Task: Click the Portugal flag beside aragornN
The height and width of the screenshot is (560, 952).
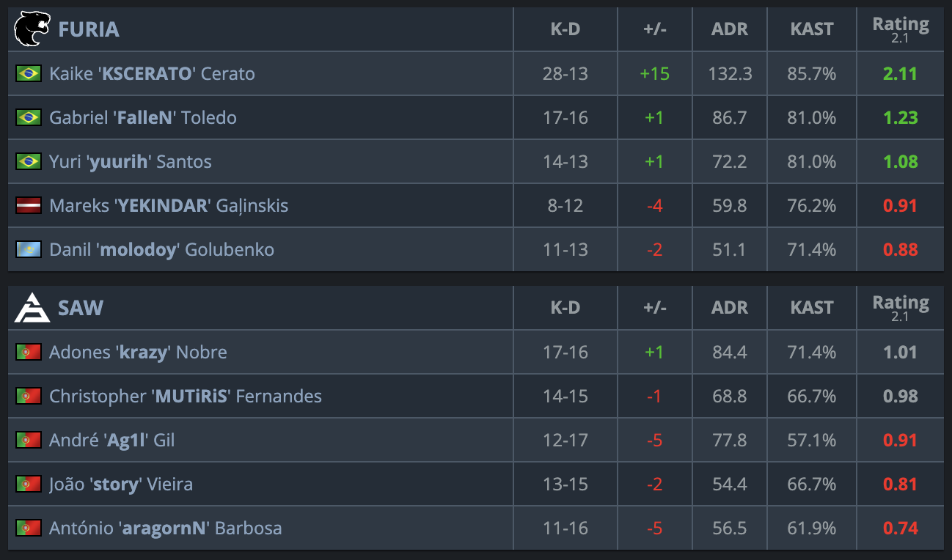Action: point(29,528)
